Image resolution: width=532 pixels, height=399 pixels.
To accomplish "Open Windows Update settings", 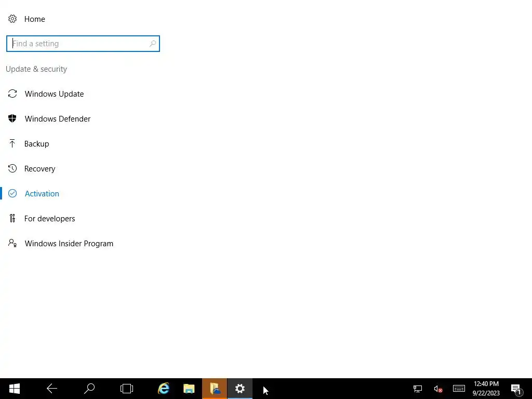I will (54, 94).
